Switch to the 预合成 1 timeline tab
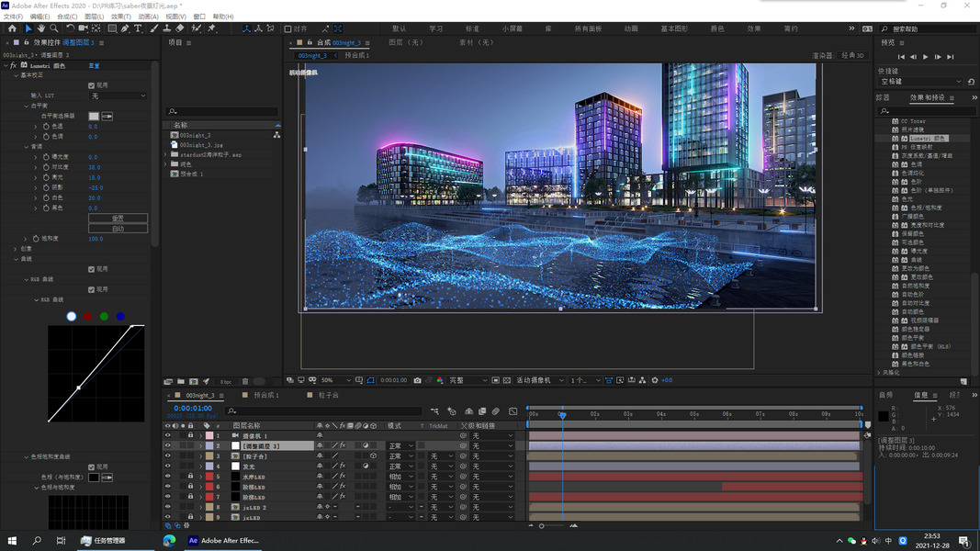This screenshot has width=980, height=551. pyautogui.click(x=266, y=395)
